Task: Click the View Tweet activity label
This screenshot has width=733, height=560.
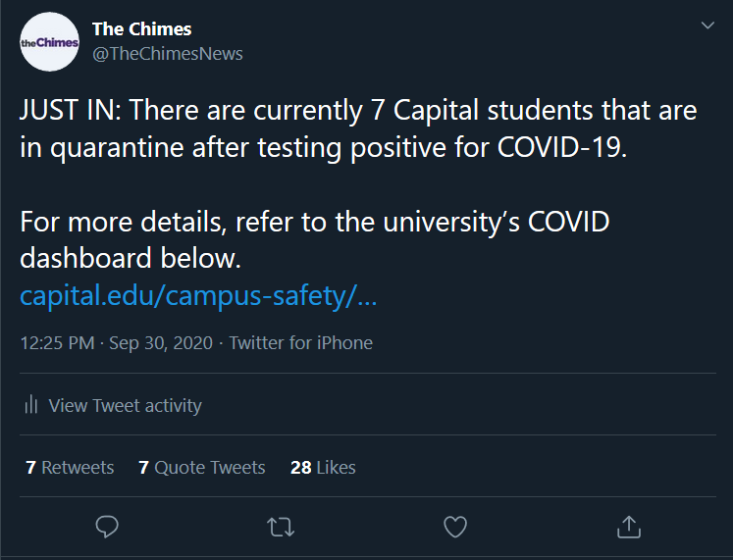Action: coord(126,405)
